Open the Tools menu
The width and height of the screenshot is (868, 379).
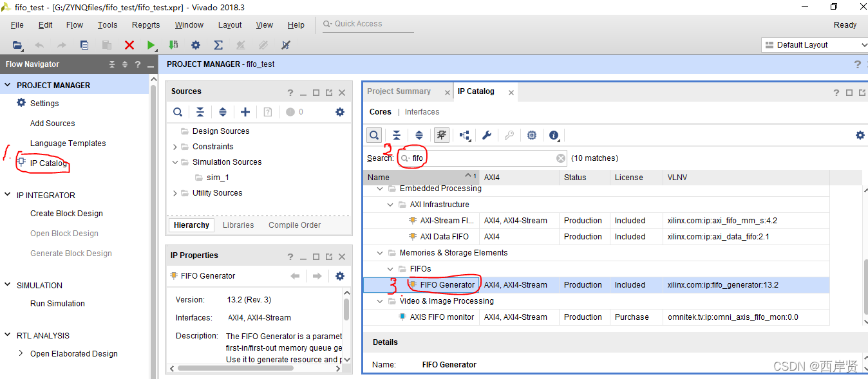click(x=108, y=25)
